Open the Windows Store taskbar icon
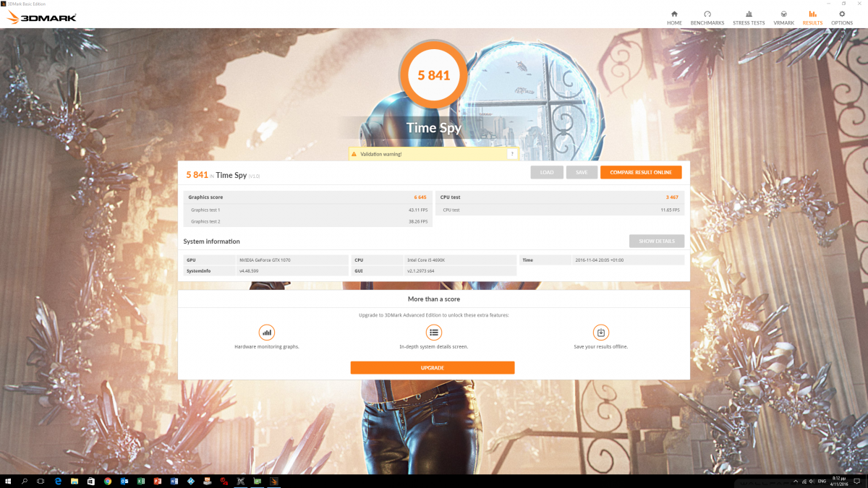This screenshot has height=488, width=868. (x=91, y=481)
